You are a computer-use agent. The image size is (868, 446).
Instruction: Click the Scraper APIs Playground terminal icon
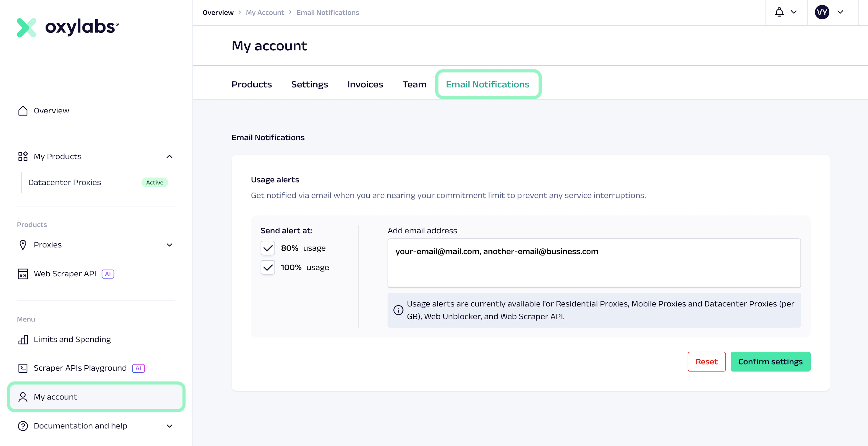click(23, 368)
